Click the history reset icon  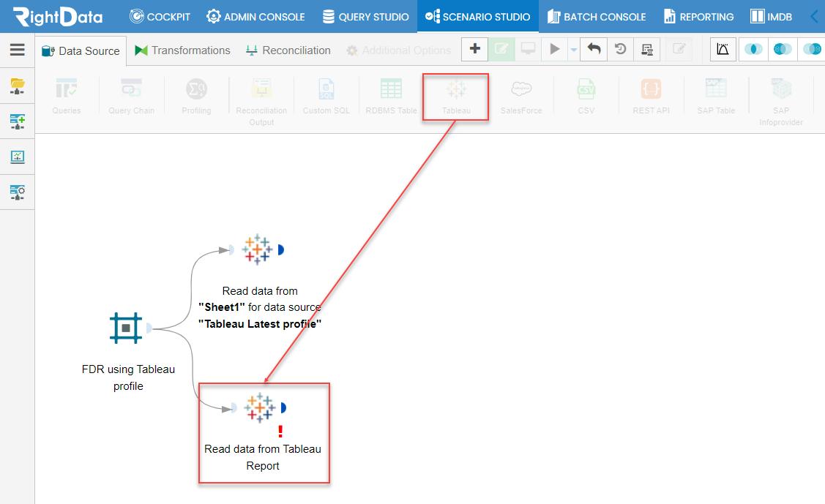coord(620,49)
